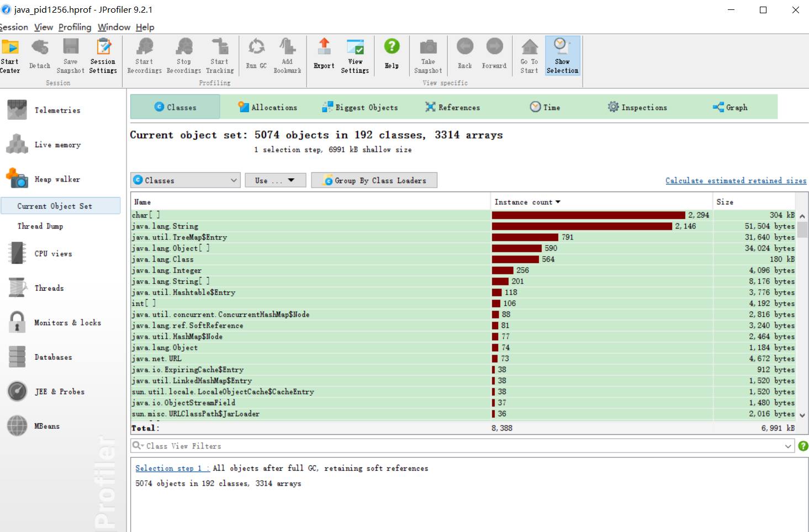
Task: Click the table scrollbar down arrow
Action: 802,415
